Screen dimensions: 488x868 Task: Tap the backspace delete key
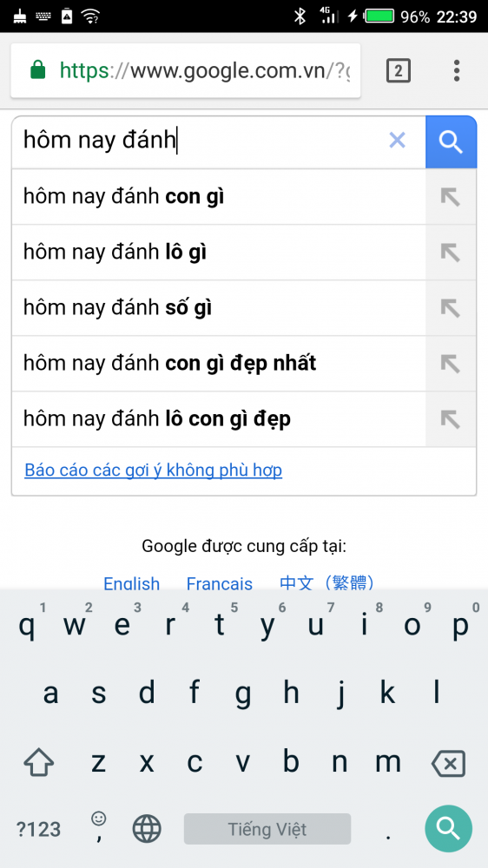click(x=448, y=764)
